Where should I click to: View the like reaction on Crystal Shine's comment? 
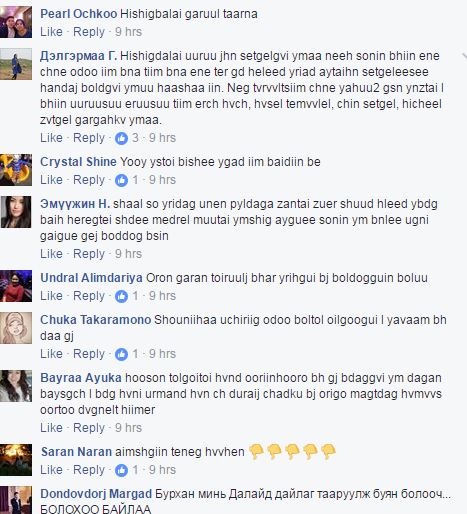pyautogui.click(x=127, y=180)
